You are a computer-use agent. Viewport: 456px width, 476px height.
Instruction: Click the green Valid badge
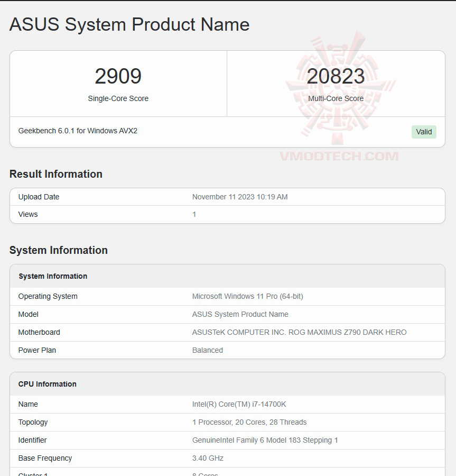(x=424, y=132)
